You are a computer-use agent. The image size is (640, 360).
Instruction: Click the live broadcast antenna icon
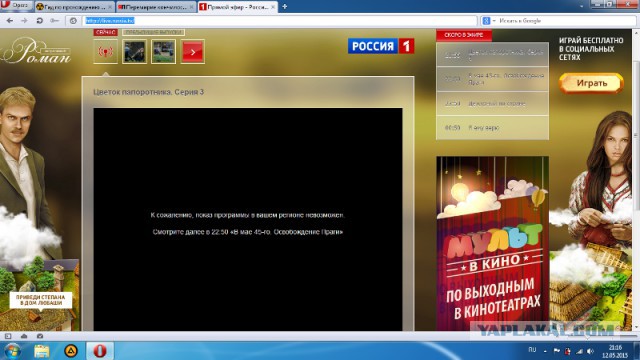coord(106,51)
